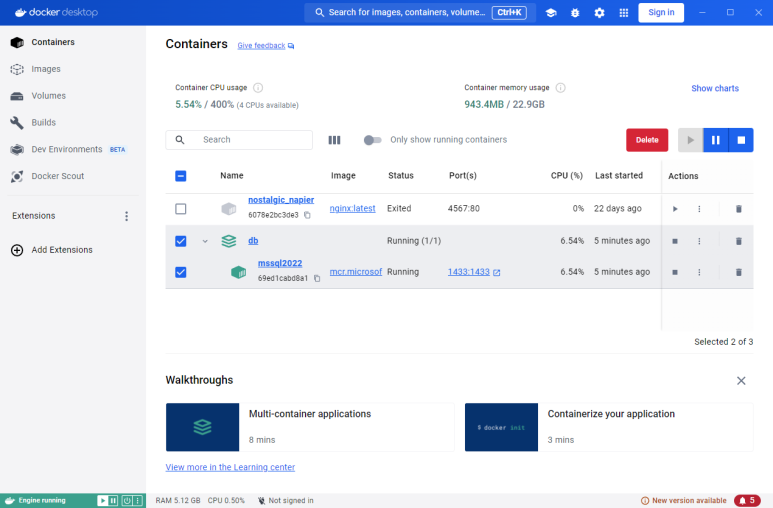Open Dev Environments sidebar tab

[73, 149]
